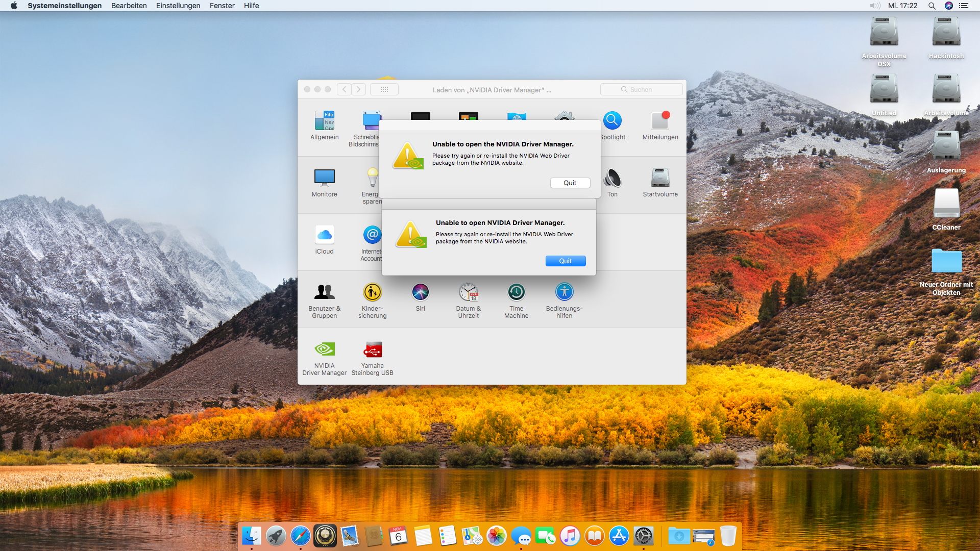Open the Trash in the Dock
The image size is (980, 551).
pyautogui.click(x=728, y=536)
